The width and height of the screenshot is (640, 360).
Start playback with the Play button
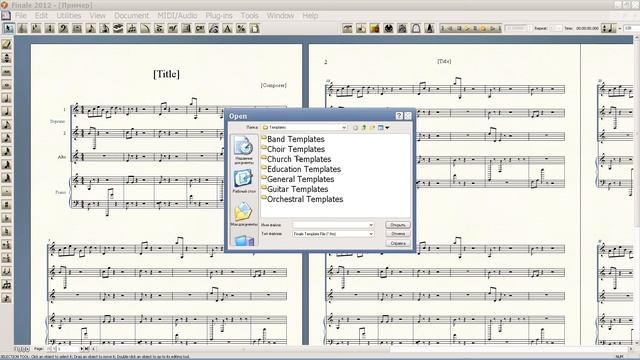click(467, 28)
